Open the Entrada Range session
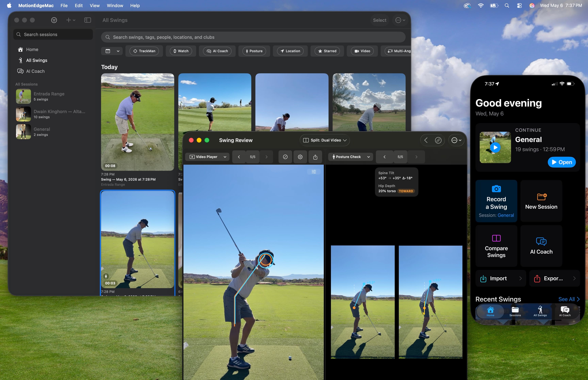Screen dimensions: 588x380 coord(53,96)
